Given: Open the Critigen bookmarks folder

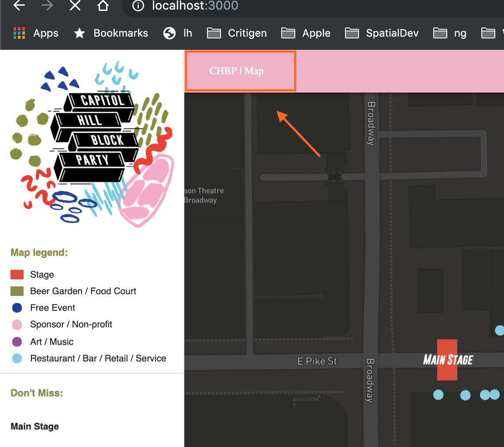Looking at the screenshot, I should [237, 33].
